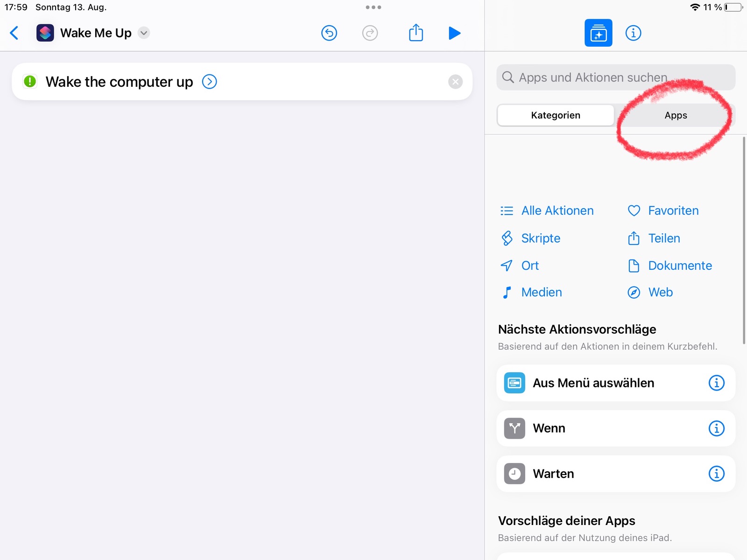Expand the Wake Me Up title dropdown

click(144, 33)
